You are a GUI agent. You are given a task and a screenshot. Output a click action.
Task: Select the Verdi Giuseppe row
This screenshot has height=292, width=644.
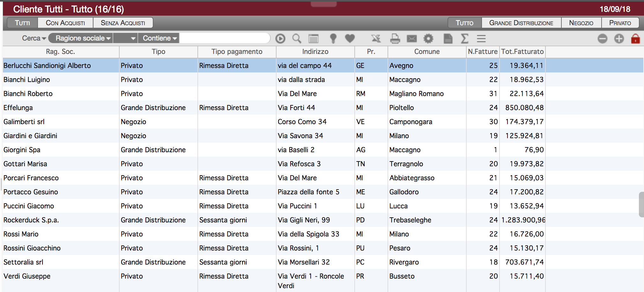[x=323, y=281]
